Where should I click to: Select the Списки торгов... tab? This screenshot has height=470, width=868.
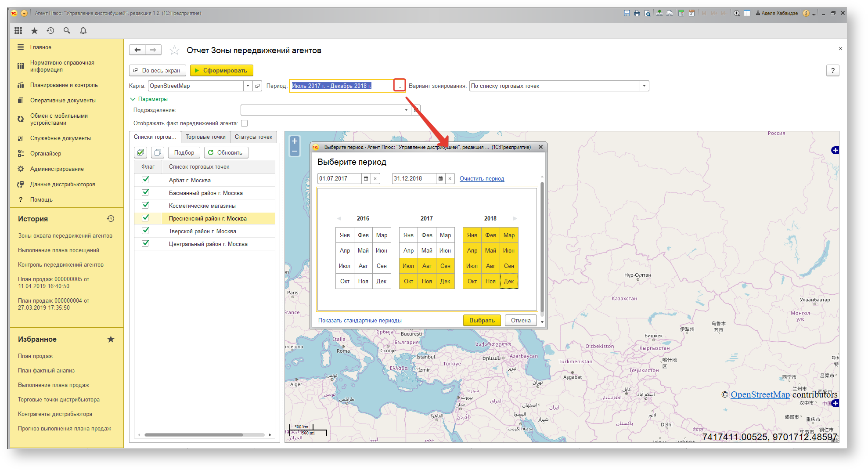tap(155, 137)
